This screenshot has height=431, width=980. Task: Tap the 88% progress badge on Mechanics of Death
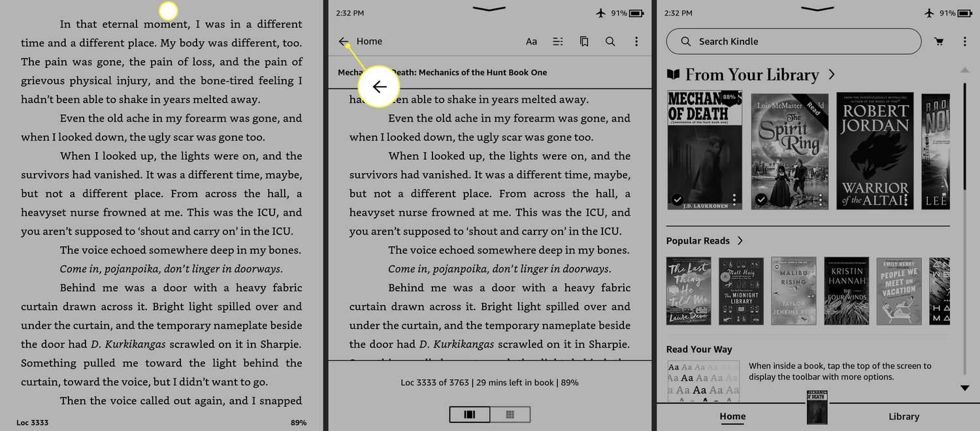point(730,97)
